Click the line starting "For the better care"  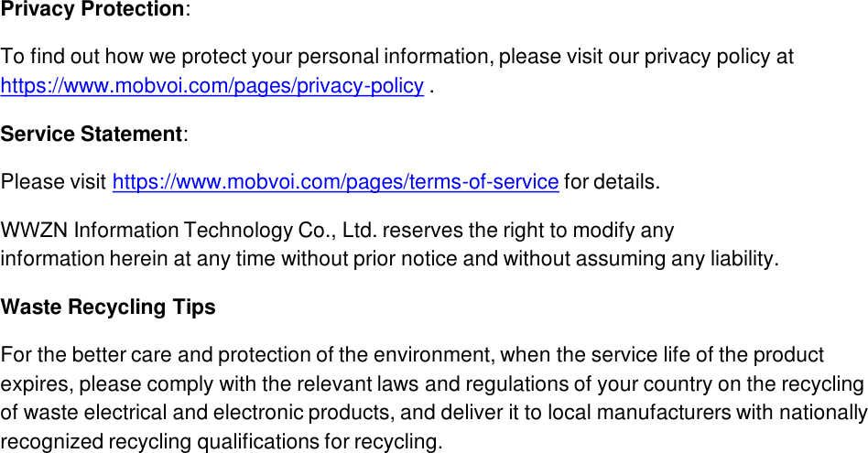[412, 355]
